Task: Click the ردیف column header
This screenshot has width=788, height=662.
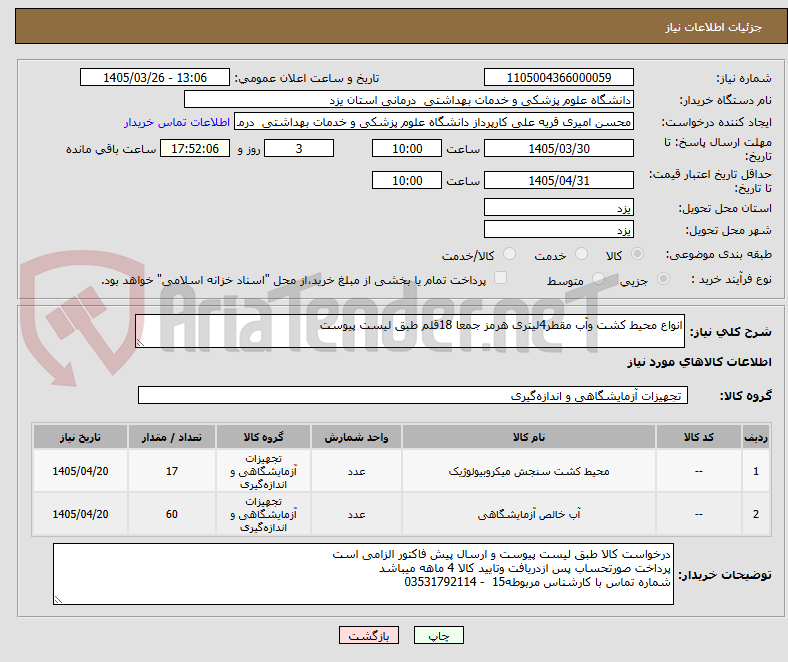Action: [755, 437]
